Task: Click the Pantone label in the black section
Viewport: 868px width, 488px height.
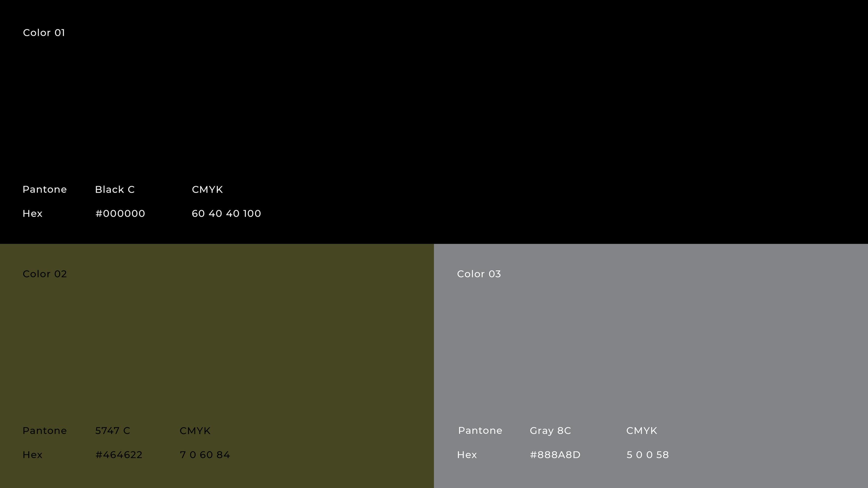Action: click(x=44, y=190)
